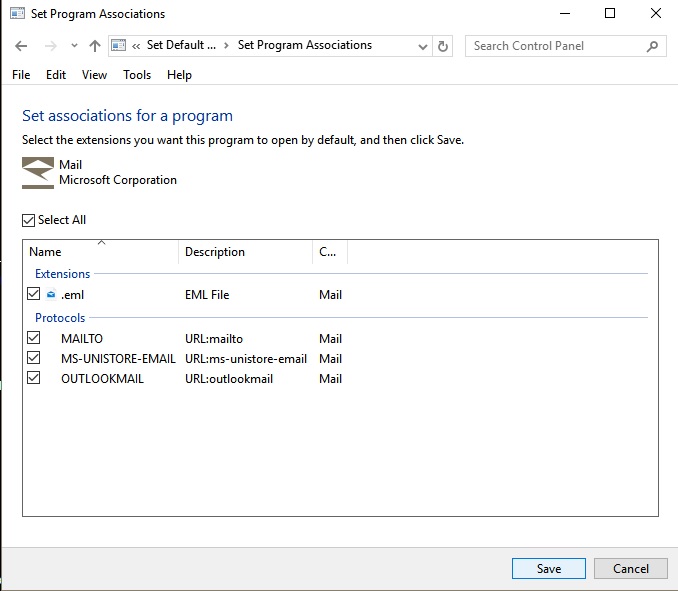Click the search magnifier icon
This screenshot has height=591, width=678.
point(652,46)
